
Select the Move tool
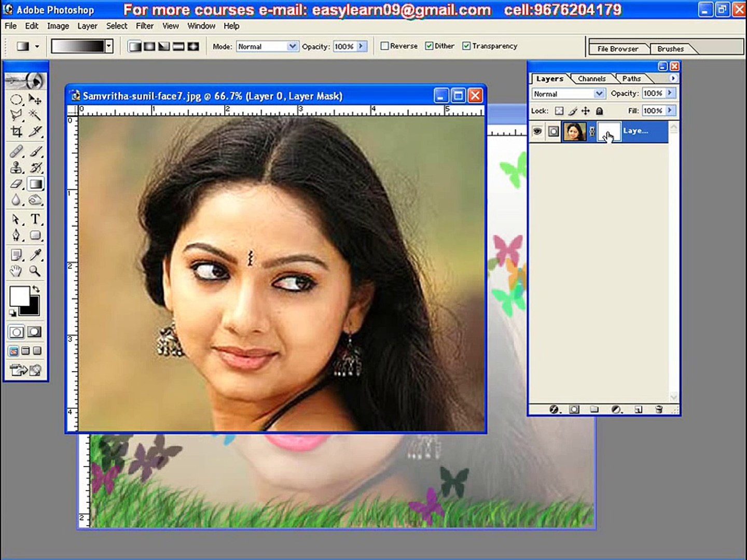pyautogui.click(x=35, y=99)
